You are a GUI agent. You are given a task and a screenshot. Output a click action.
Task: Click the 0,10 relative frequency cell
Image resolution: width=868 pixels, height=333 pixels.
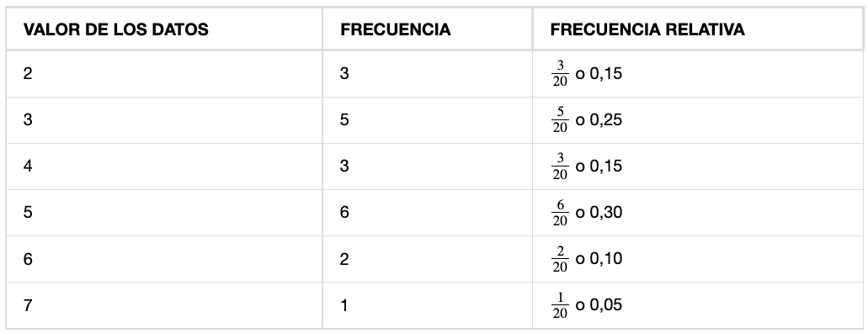(697, 259)
